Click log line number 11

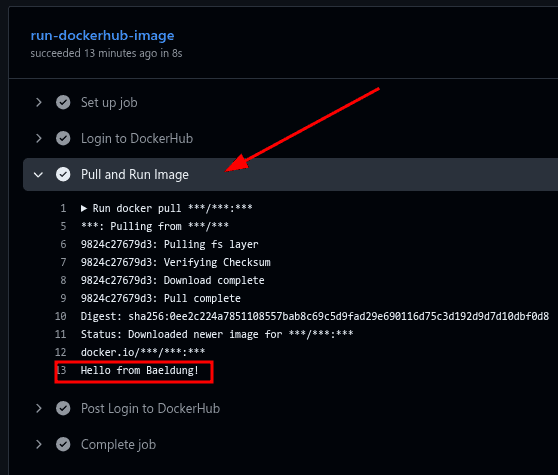(60, 334)
